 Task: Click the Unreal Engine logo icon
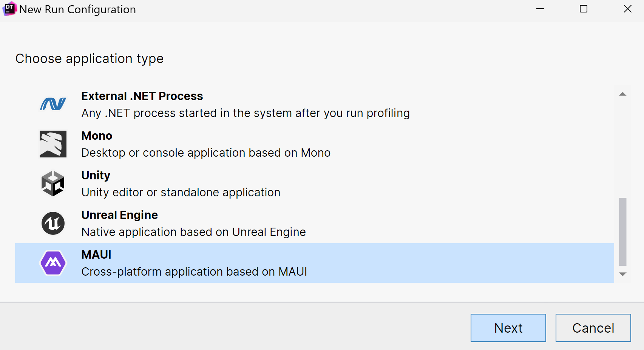pos(53,223)
